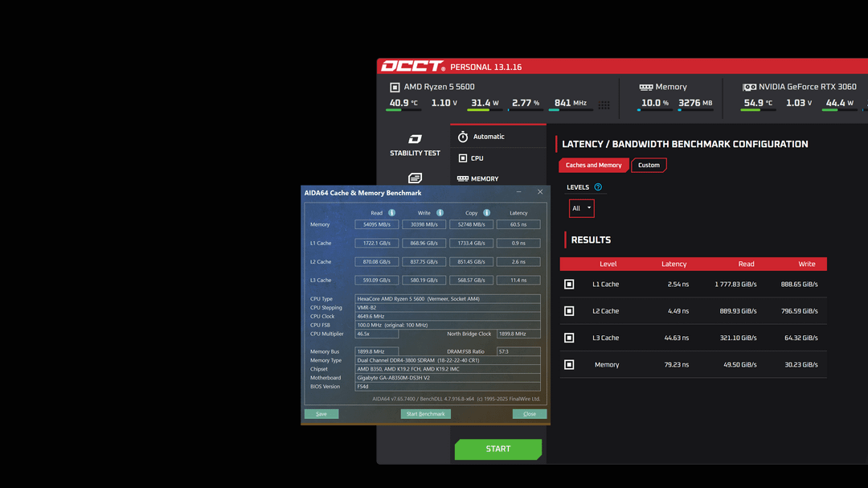Image resolution: width=868 pixels, height=488 pixels.
Task: Click the Copy info icon in AIDA64
Action: pyautogui.click(x=486, y=213)
